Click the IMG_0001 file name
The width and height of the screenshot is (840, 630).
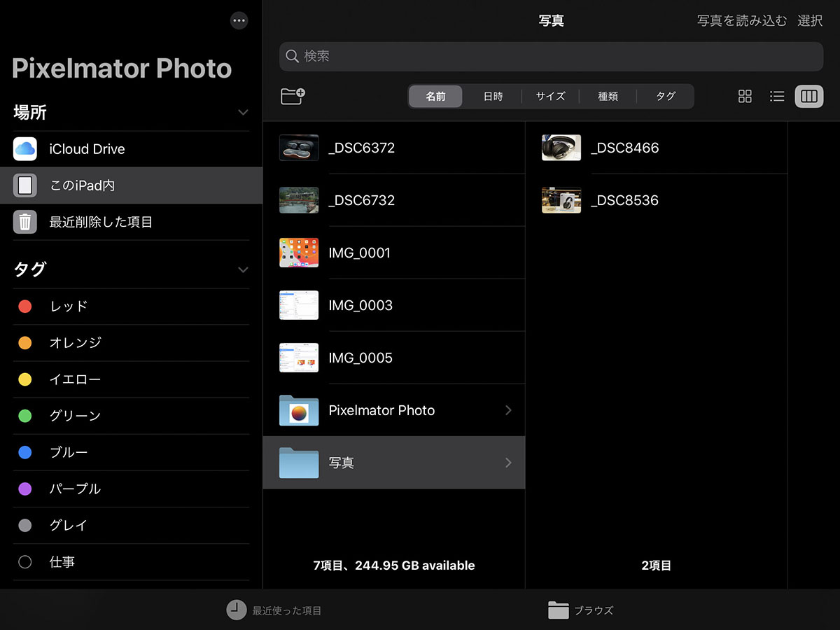click(360, 253)
